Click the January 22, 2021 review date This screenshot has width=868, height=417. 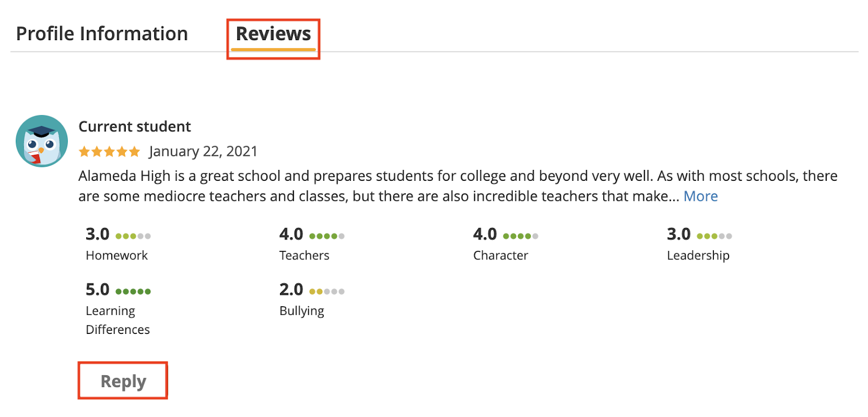203,151
